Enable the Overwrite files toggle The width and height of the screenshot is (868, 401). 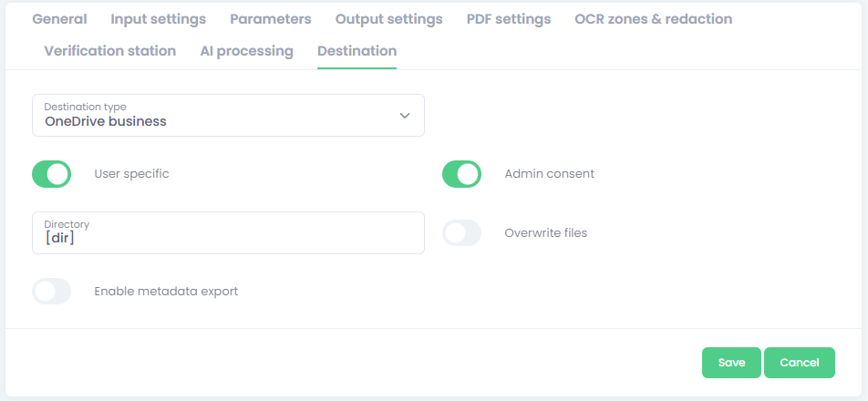click(x=462, y=233)
